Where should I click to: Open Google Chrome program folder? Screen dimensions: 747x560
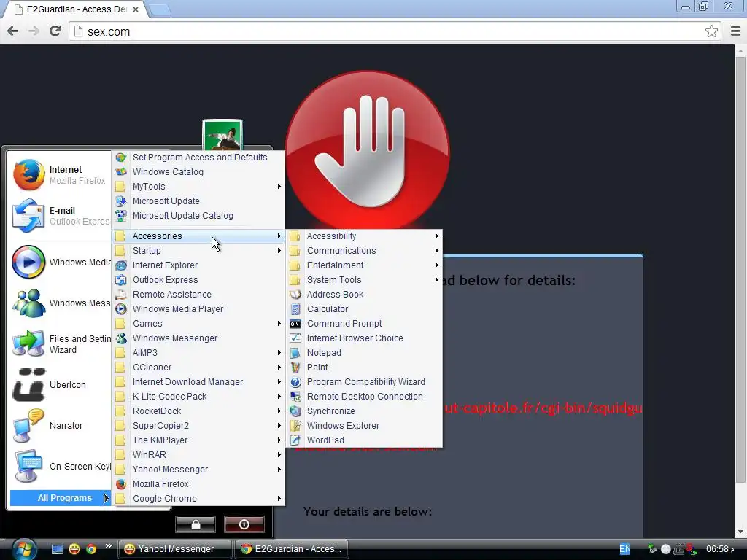point(198,499)
